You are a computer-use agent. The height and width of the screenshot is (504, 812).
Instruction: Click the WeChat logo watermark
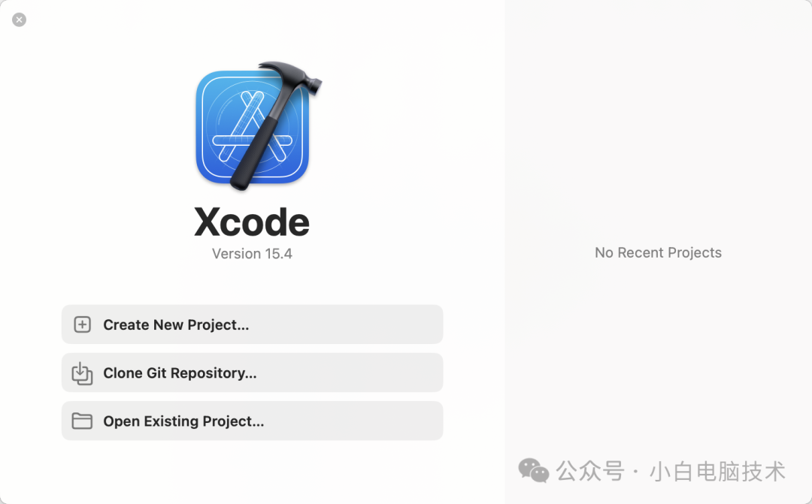pyautogui.click(x=533, y=470)
